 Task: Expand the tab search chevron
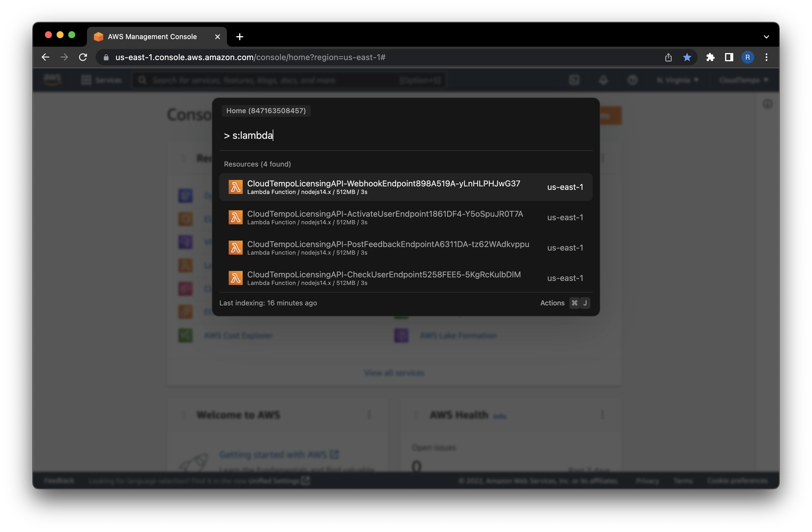point(766,36)
